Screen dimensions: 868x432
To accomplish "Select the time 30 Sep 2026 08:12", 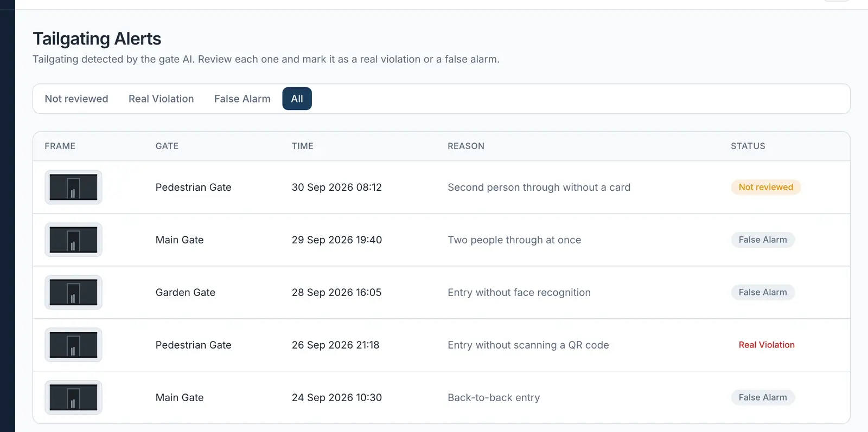I will [x=337, y=187].
